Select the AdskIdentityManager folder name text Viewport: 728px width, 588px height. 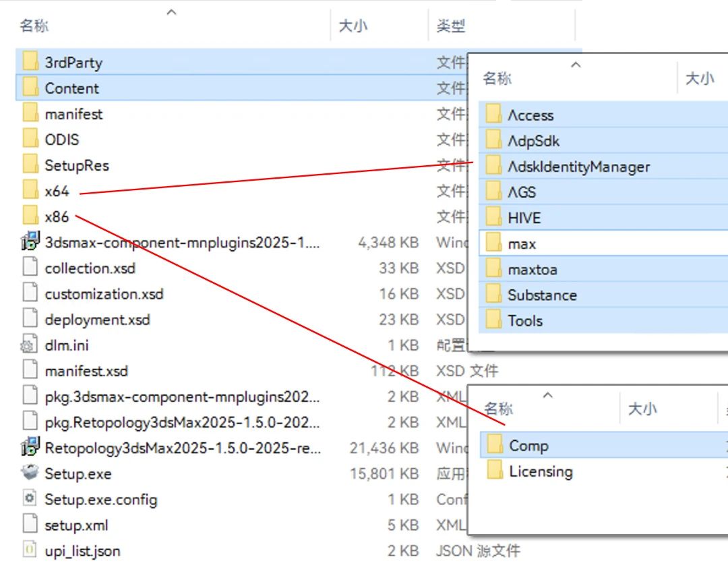tap(578, 167)
